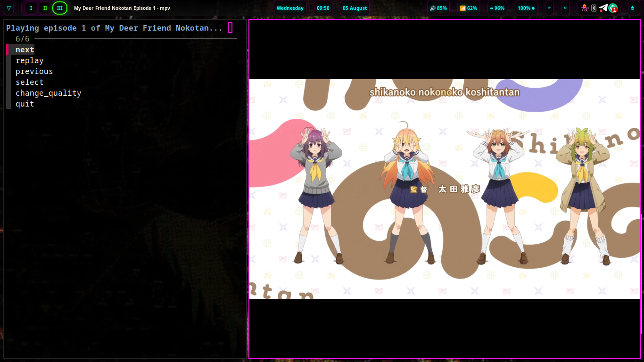The width and height of the screenshot is (644, 362).
Task: Click the 6/6 match counter
Action: coord(22,39)
